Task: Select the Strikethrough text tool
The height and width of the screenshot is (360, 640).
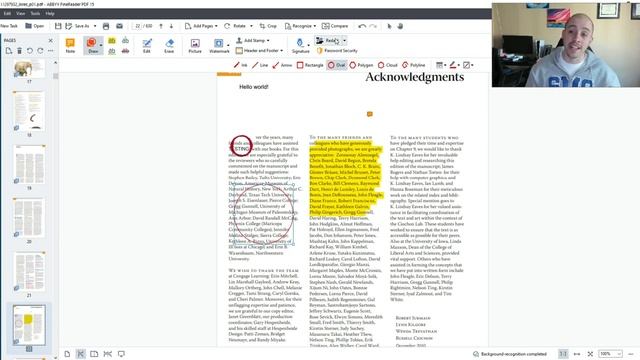Action: (x=125, y=51)
